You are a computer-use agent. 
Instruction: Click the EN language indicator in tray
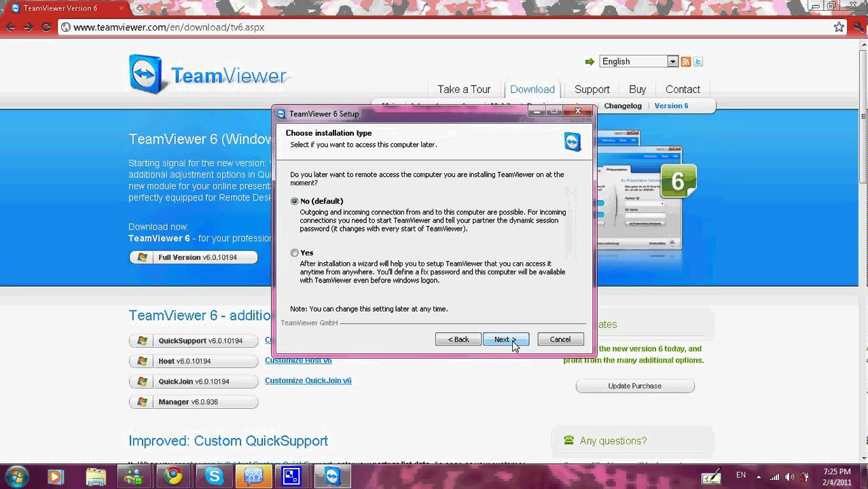(741, 475)
